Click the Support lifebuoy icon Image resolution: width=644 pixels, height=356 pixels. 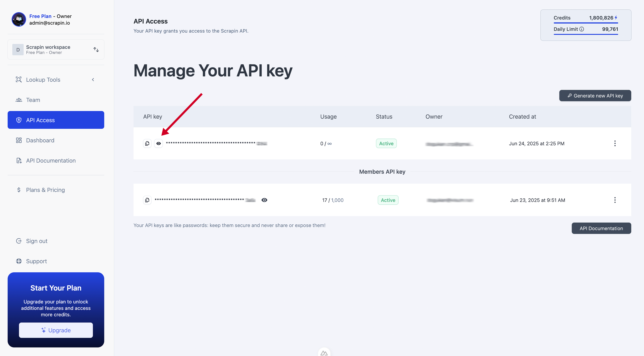(19, 261)
